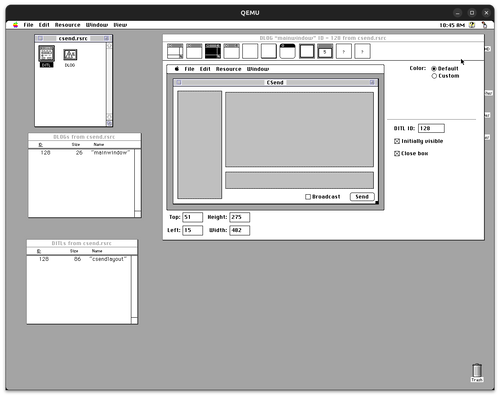Click the ID column header in DITLs window

pyautogui.click(x=39, y=251)
